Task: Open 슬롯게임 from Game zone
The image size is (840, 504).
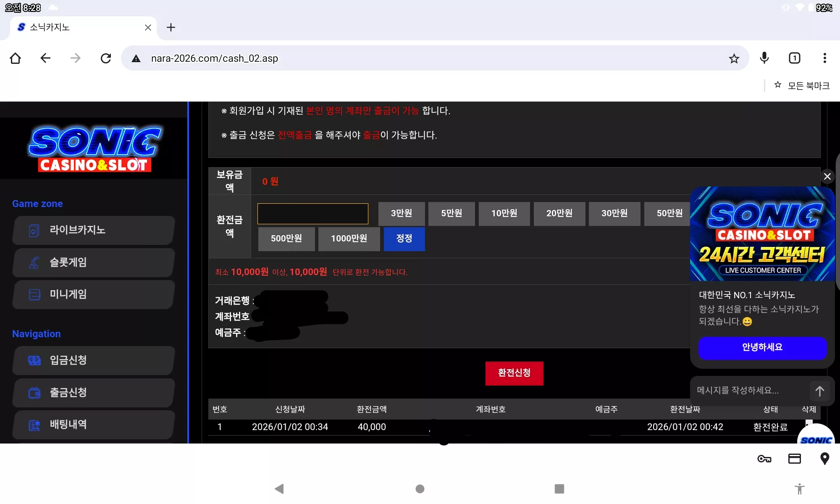Action: [x=94, y=262]
